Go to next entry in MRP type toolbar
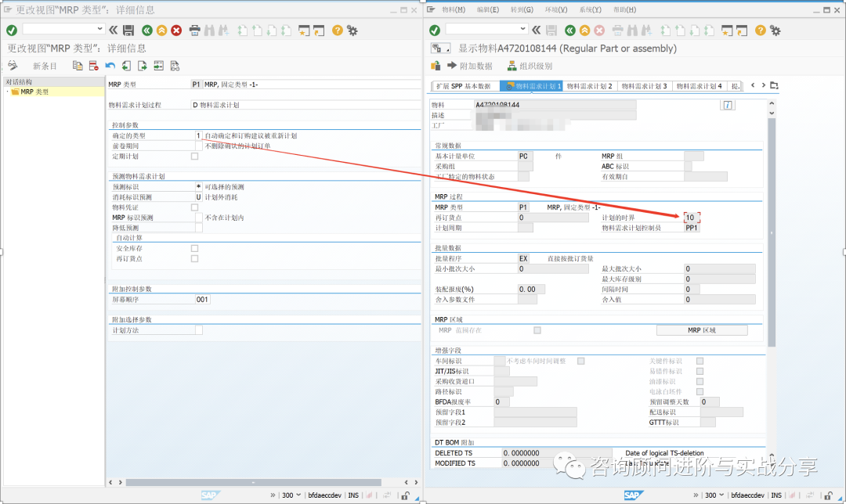 click(143, 66)
